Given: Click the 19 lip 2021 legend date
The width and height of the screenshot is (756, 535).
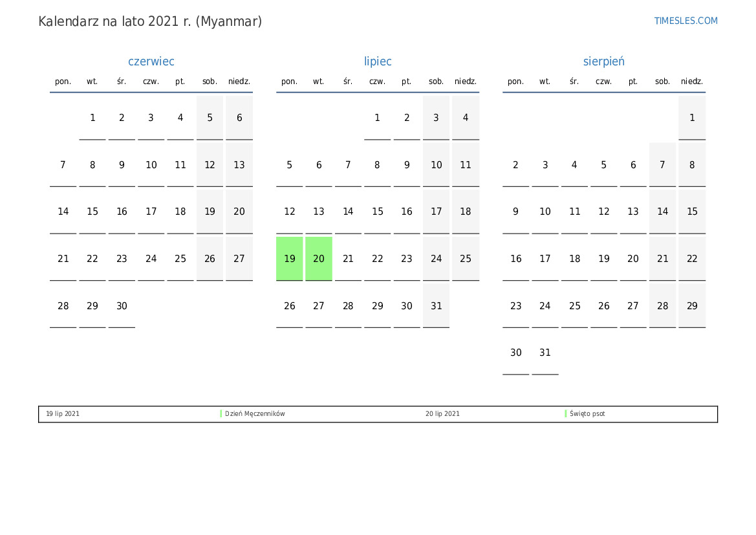Looking at the screenshot, I should point(63,414).
